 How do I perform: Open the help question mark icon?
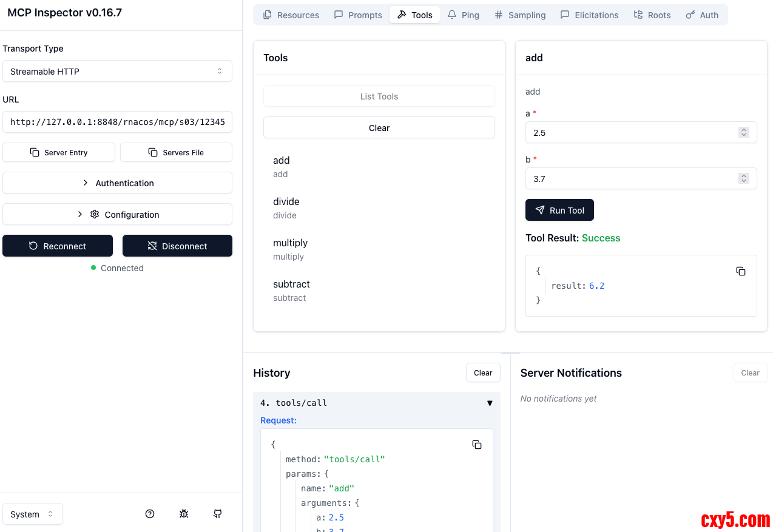pos(150,514)
